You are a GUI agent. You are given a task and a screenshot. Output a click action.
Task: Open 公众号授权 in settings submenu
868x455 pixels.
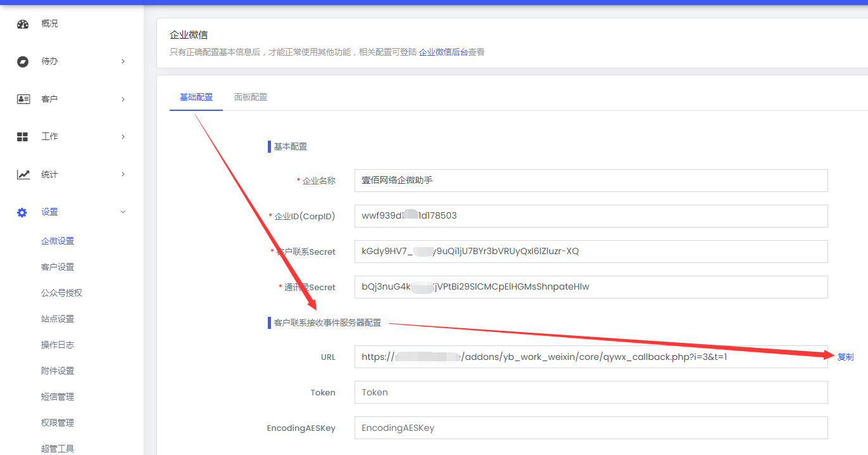coord(61,293)
